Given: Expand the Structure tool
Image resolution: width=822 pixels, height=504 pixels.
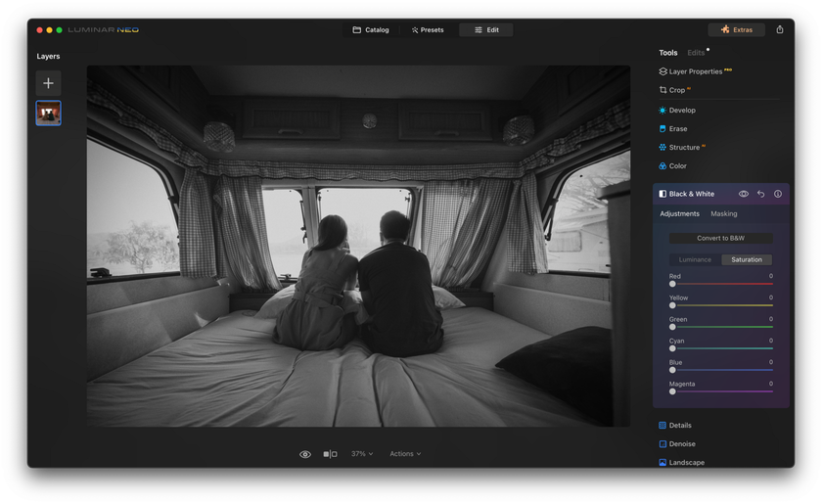Looking at the screenshot, I should point(681,148).
